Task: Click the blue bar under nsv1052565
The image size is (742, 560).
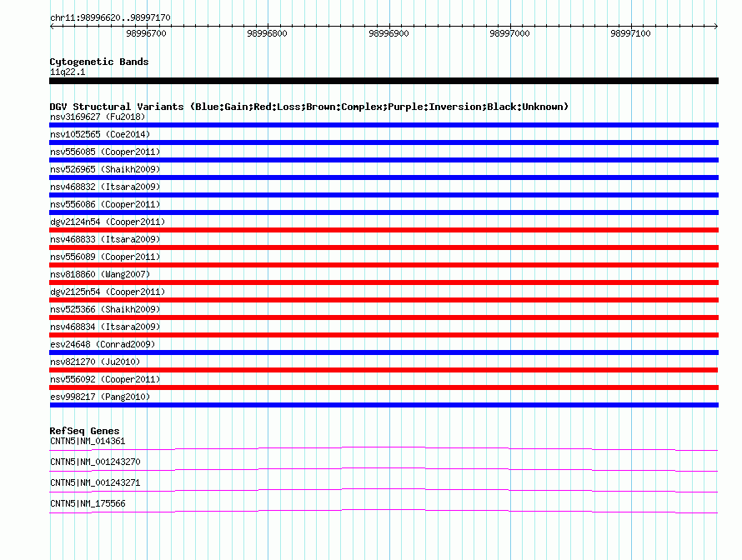Action: (x=384, y=142)
